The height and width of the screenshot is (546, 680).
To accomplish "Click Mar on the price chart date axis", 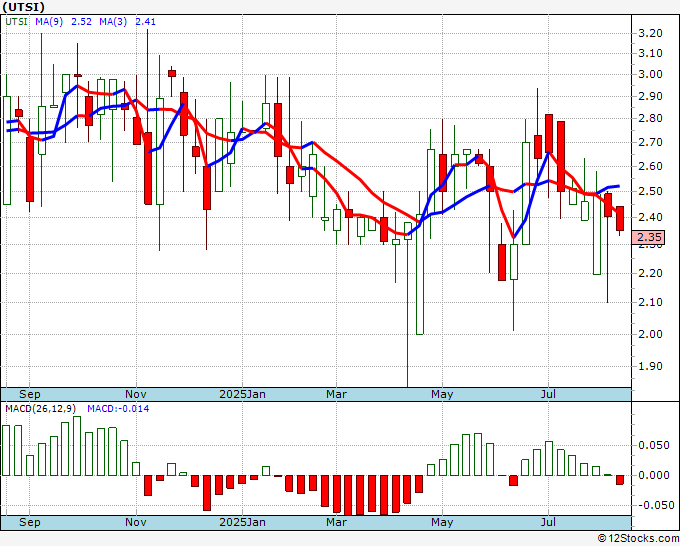I will tap(337, 394).
